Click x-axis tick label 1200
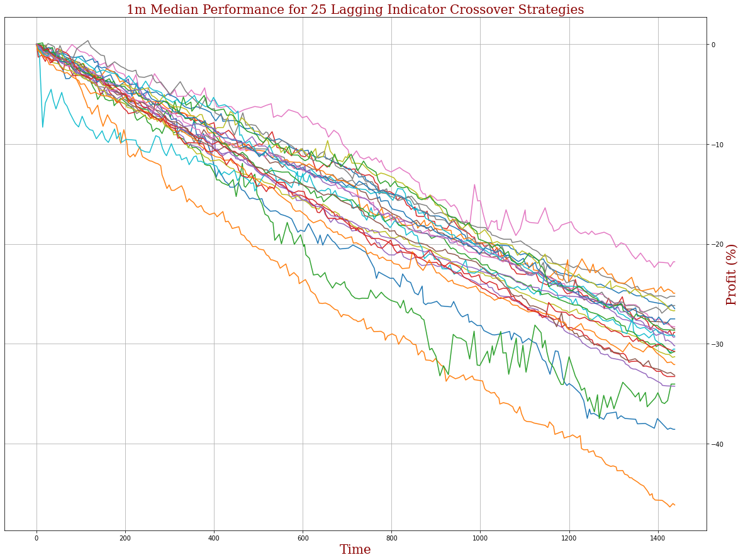The height and width of the screenshot is (560, 743). tap(569, 538)
